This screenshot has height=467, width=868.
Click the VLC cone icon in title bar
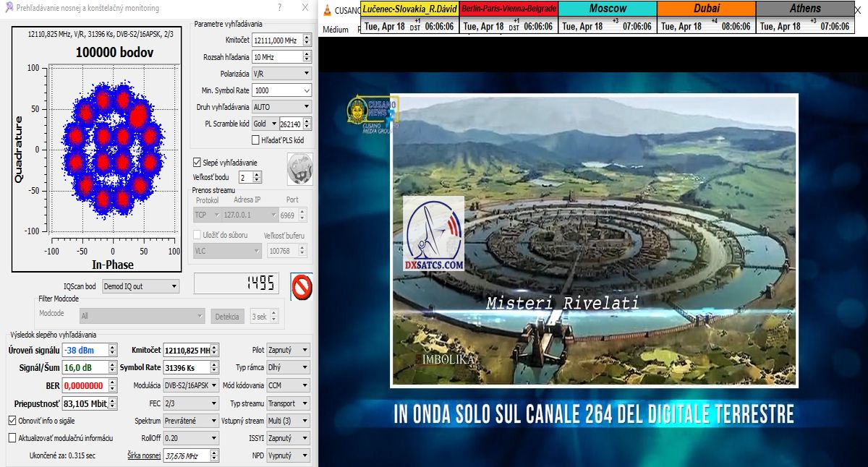tap(328, 10)
